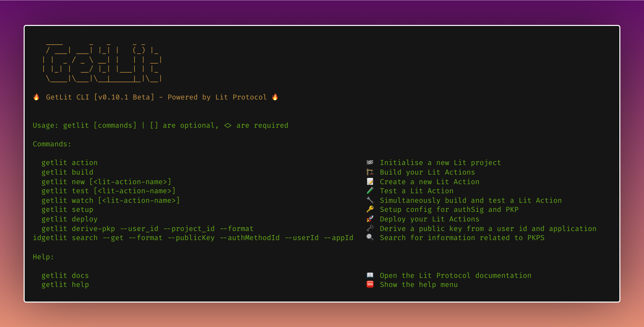Click the test tube emoji icon
644x327 pixels.
(x=370, y=191)
